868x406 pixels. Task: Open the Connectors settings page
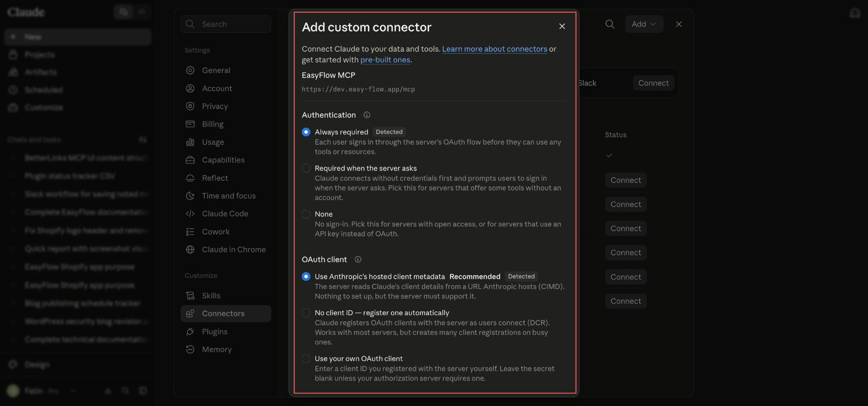226,314
